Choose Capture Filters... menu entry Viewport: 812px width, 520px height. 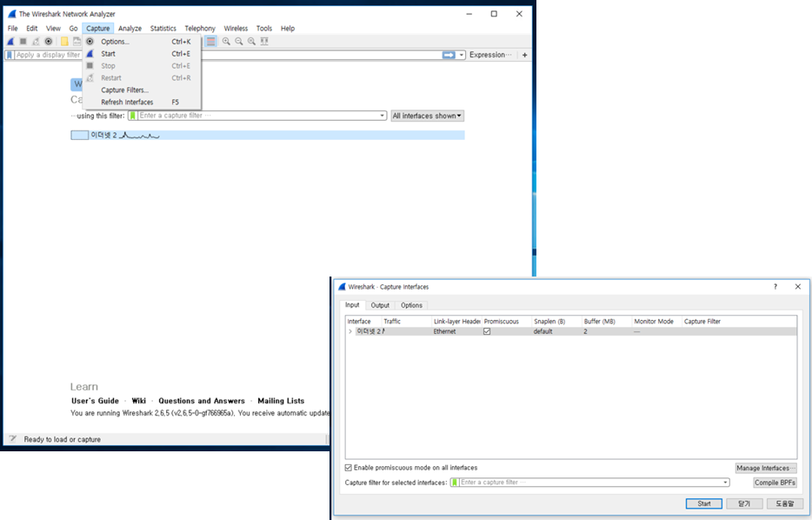(142, 90)
